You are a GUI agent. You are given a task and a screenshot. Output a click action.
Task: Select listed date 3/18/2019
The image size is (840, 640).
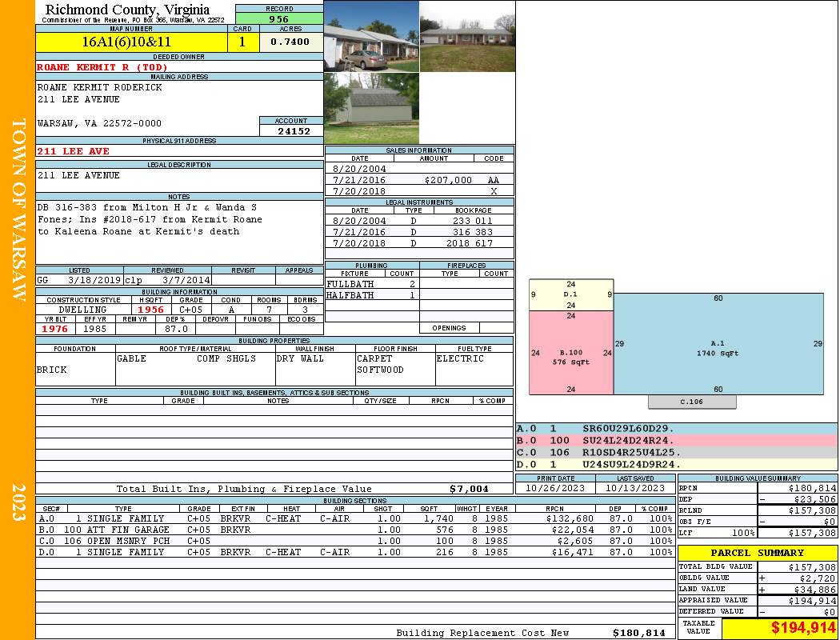pos(94,280)
